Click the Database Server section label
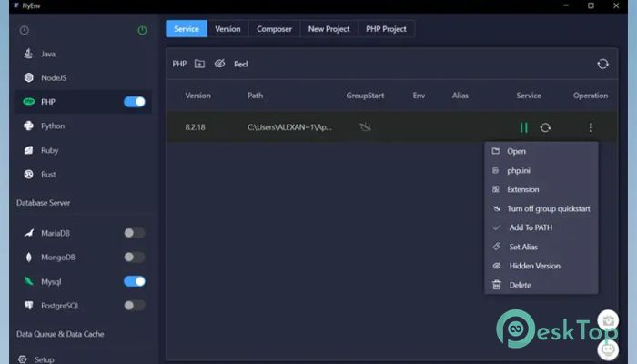The image size is (637, 364). [x=43, y=203]
